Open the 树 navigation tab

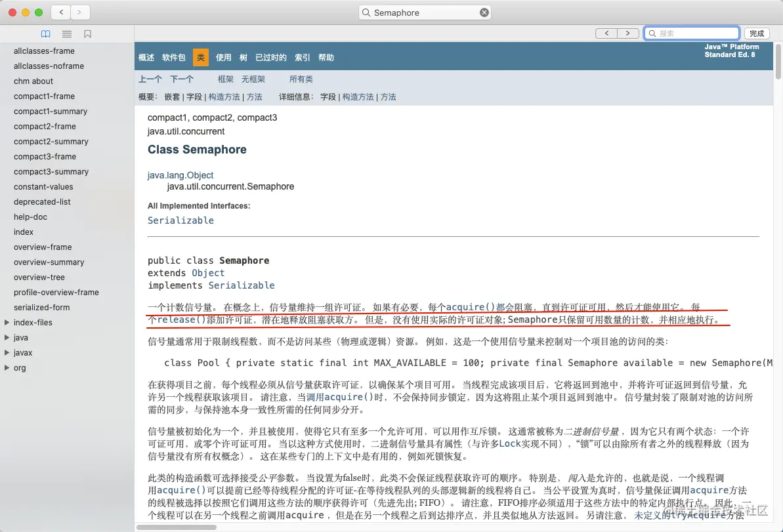pyautogui.click(x=243, y=57)
